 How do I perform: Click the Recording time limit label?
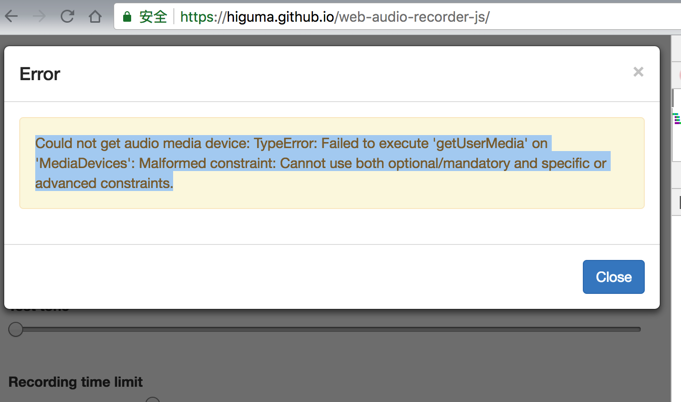tap(75, 381)
